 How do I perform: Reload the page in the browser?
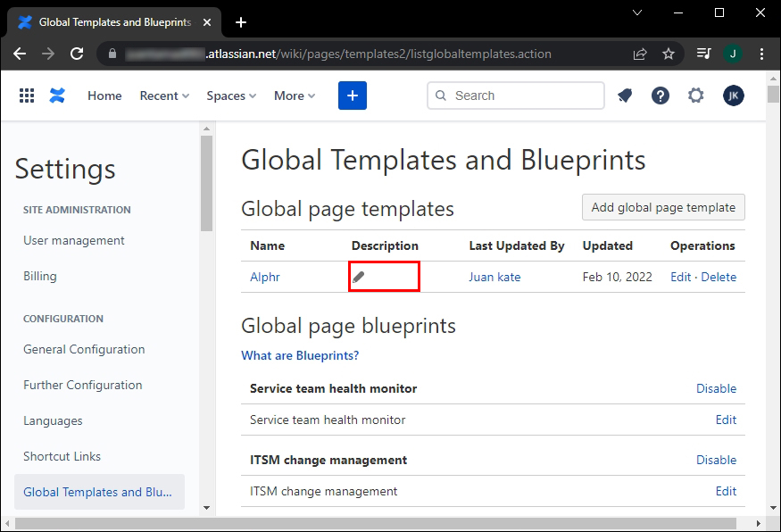(77, 54)
